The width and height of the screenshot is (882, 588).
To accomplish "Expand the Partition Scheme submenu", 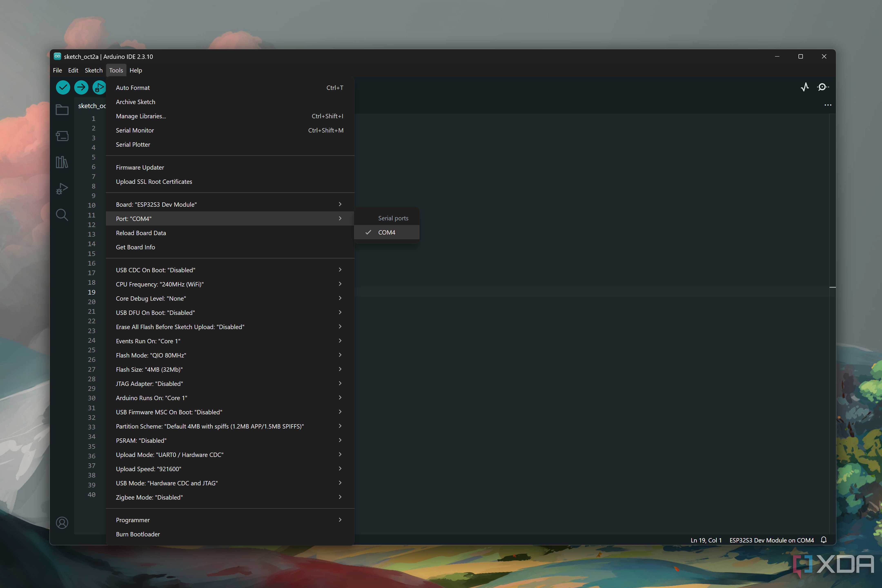I will click(230, 426).
